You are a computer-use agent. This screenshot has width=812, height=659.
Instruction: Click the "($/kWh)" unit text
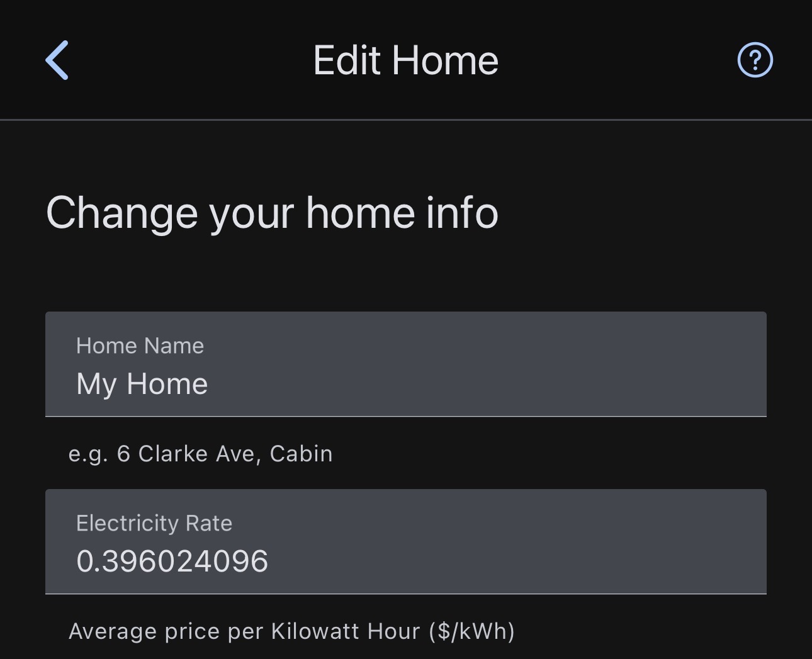pos(471,631)
